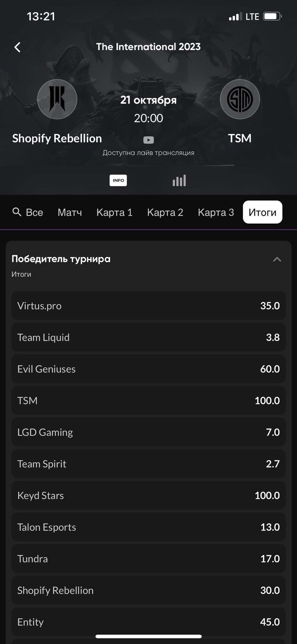Screen dimensions: 297x644
Task: Pick Virtus.pro to win at 35.0
Action: (x=148, y=306)
